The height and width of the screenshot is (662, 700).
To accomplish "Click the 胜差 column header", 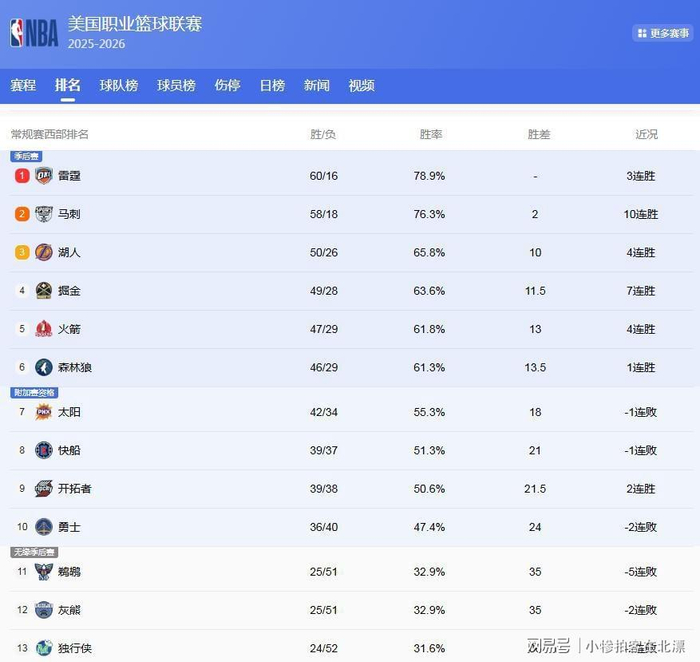I will coord(539,134).
